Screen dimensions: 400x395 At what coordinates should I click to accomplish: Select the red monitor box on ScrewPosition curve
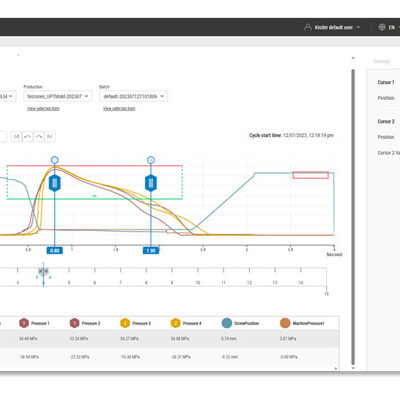point(311,175)
